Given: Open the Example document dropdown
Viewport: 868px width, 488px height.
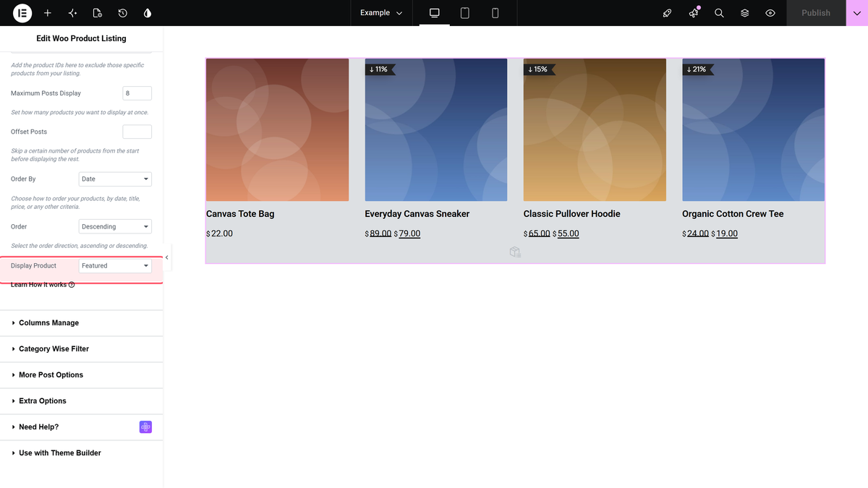Looking at the screenshot, I should pos(381,13).
